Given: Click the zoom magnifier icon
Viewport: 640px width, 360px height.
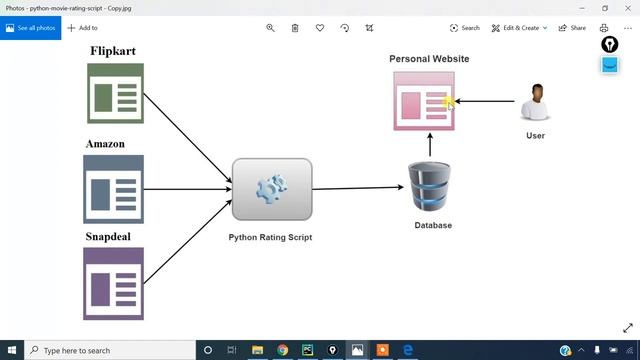Looking at the screenshot, I should click(270, 28).
